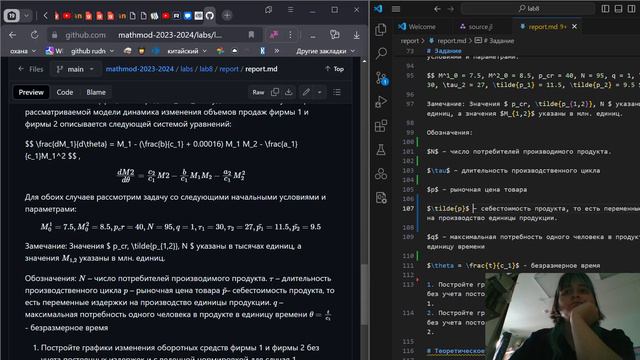Switch to the Code tab on GitHub
The height and width of the screenshot is (360, 640).
pos(65,92)
